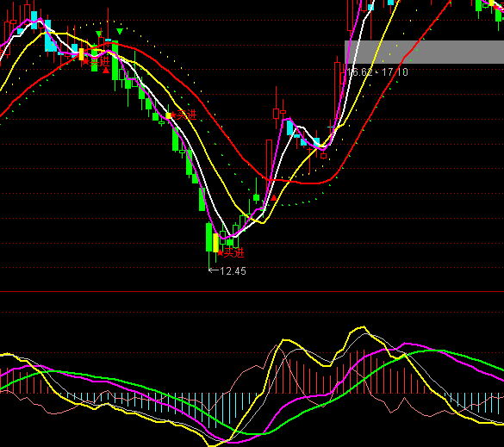Select the yellow candle at the 12.45 bottom

pyautogui.click(x=215, y=243)
